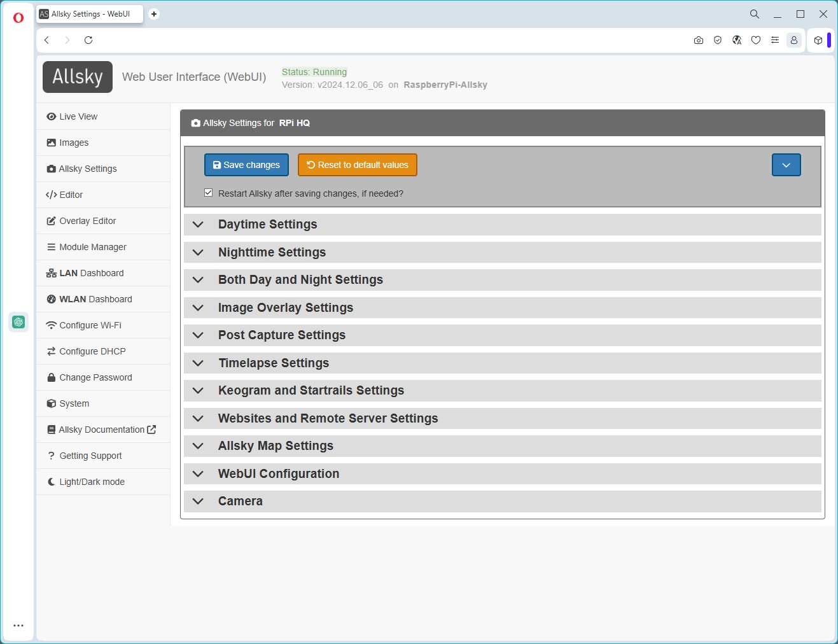Click the Overlay Editor pencil icon
838x644 pixels.
[51, 221]
